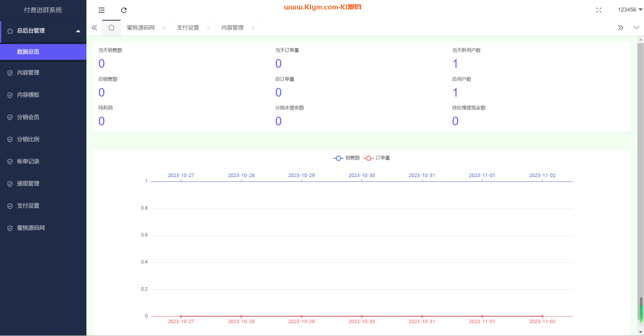Toggle the 订单量 series in chart legend

point(377,158)
